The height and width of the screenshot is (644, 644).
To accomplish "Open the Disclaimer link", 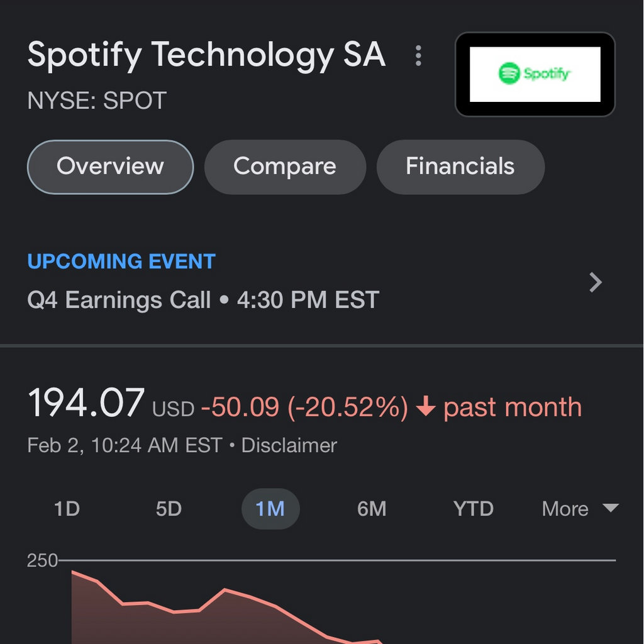I will pos(289,445).
